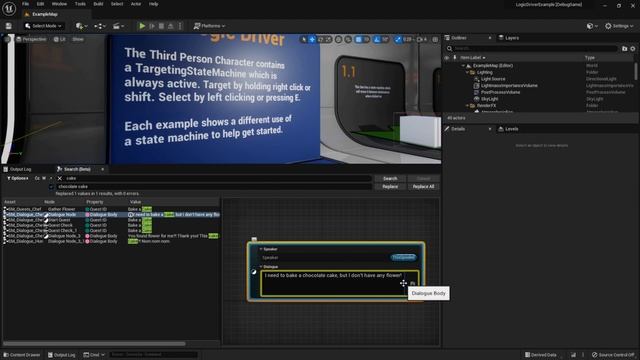Screen dimensions: 640x360
Task: Adjust camera speed setting
Action: (x=422, y=39)
